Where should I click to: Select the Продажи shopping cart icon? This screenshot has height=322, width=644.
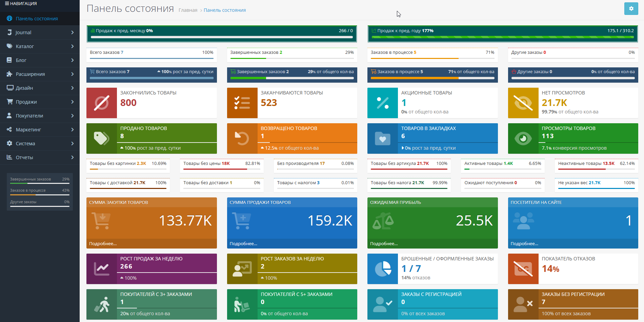pyautogui.click(x=10, y=102)
